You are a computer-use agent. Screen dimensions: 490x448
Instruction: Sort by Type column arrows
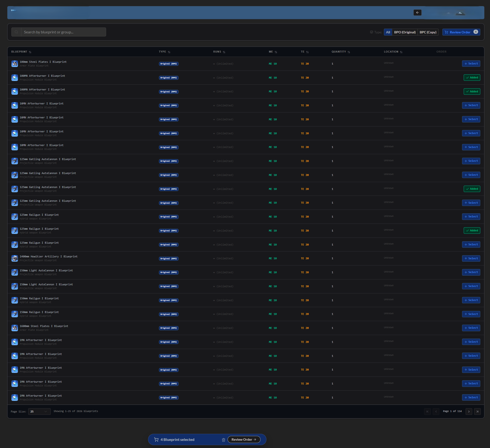click(x=169, y=52)
